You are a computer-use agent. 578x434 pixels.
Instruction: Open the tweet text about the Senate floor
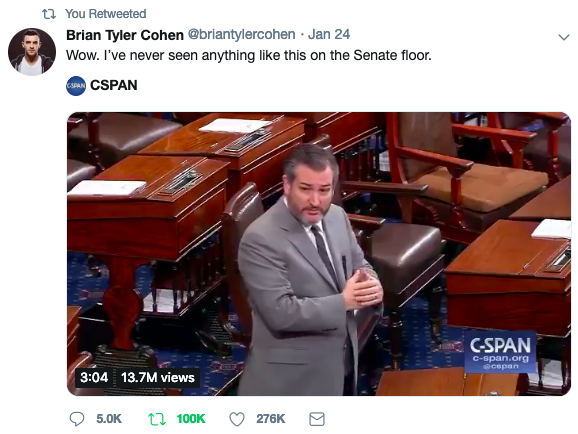pos(249,55)
